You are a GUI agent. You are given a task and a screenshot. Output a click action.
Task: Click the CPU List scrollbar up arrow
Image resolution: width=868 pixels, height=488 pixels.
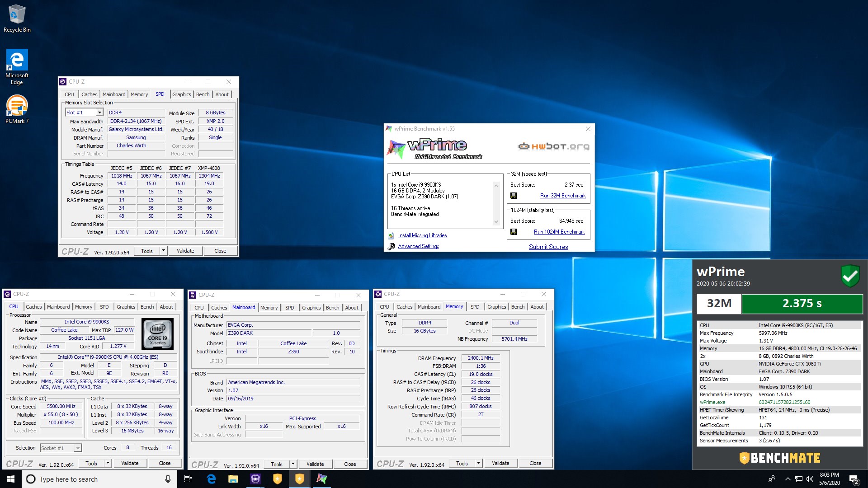[x=496, y=186]
